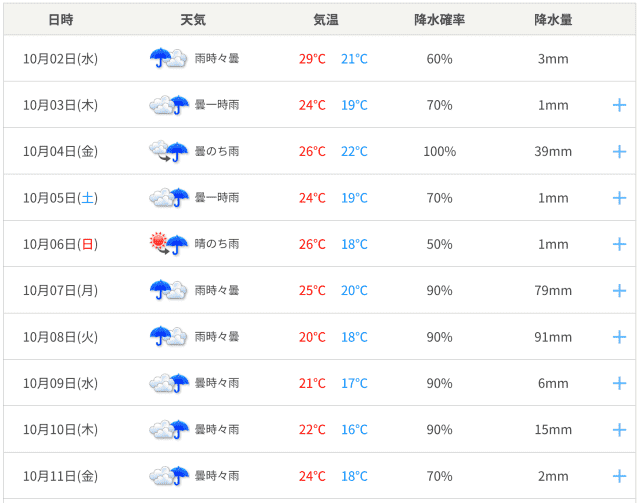The height and width of the screenshot is (503, 640).
Task: Select the 10月07日(月) date cell
Action: (x=60, y=290)
